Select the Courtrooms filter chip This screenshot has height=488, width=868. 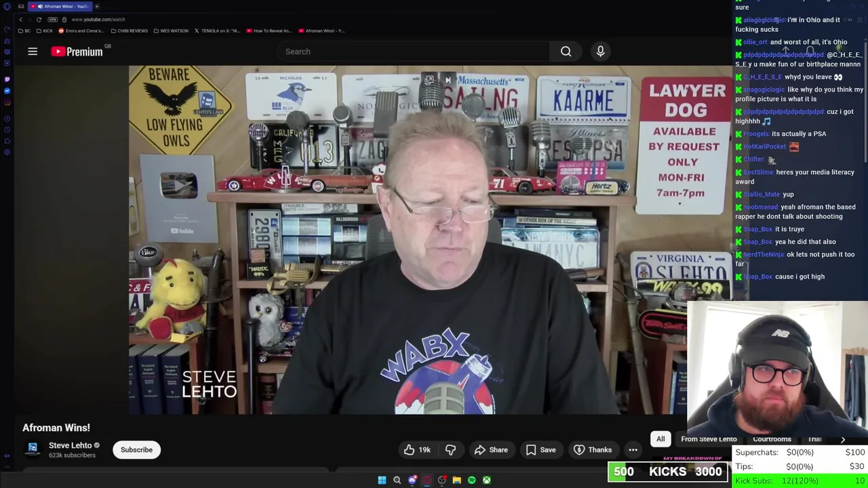pos(772,439)
